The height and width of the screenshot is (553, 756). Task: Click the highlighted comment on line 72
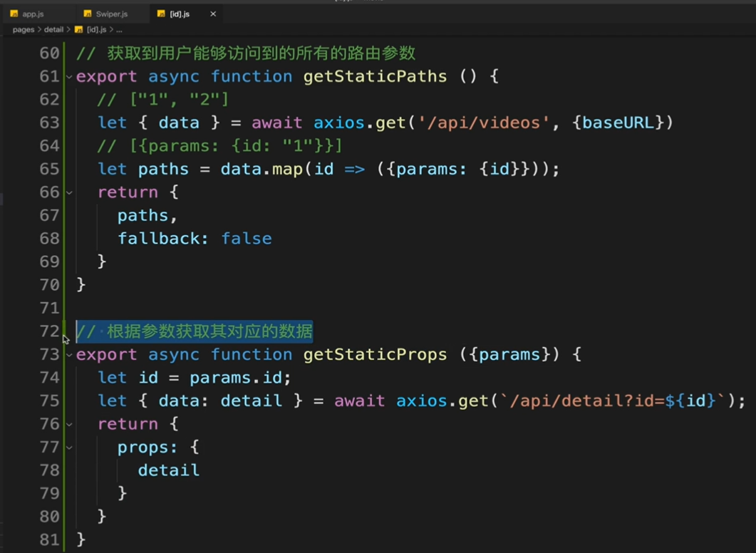(195, 331)
